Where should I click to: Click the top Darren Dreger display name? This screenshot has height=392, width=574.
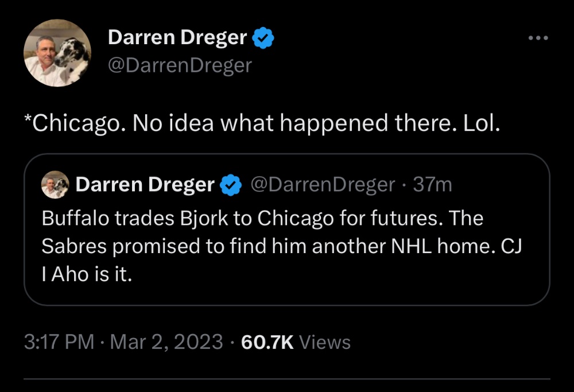click(x=177, y=38)
